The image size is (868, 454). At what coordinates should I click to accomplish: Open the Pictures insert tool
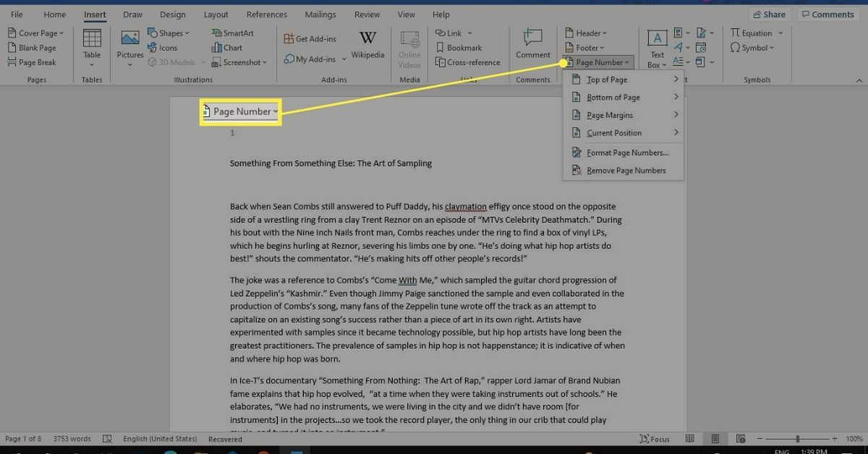point(130,45)
